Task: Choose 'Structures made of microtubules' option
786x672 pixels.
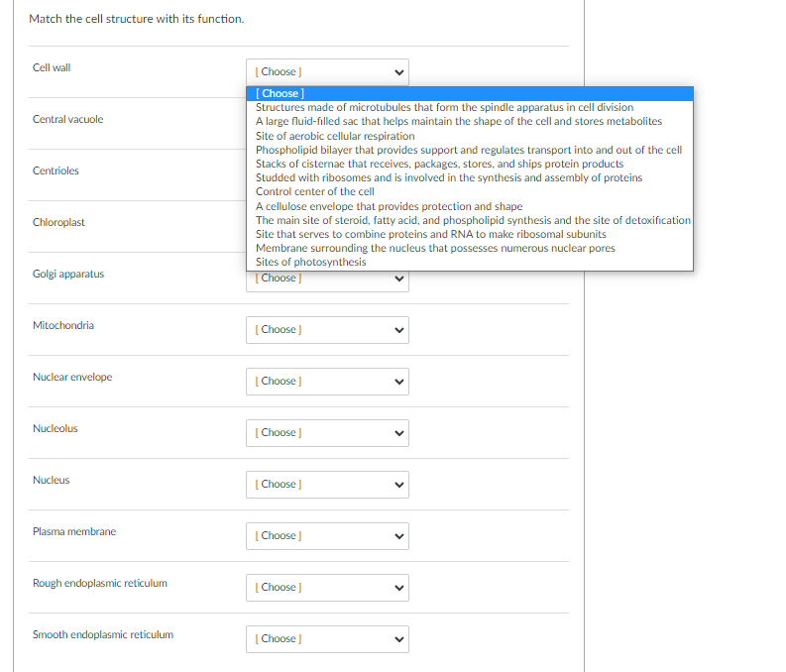Action: (x=470, y=108)
